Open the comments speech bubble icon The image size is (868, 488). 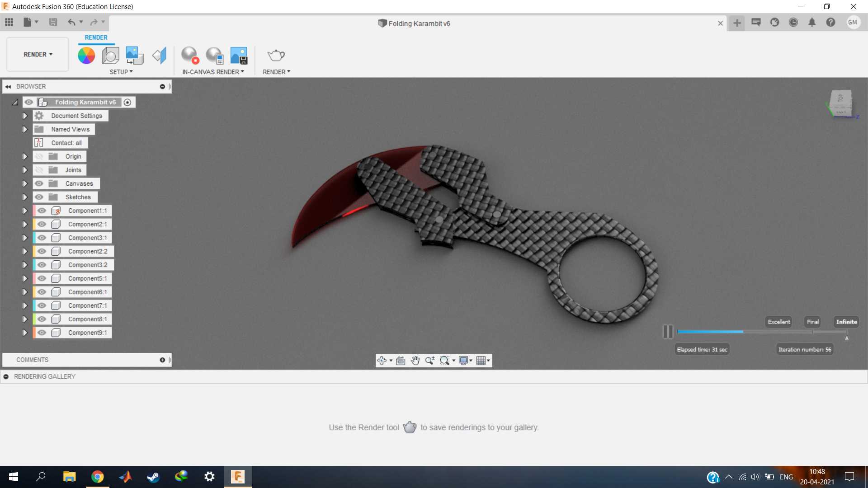click(x=756, y=22)
